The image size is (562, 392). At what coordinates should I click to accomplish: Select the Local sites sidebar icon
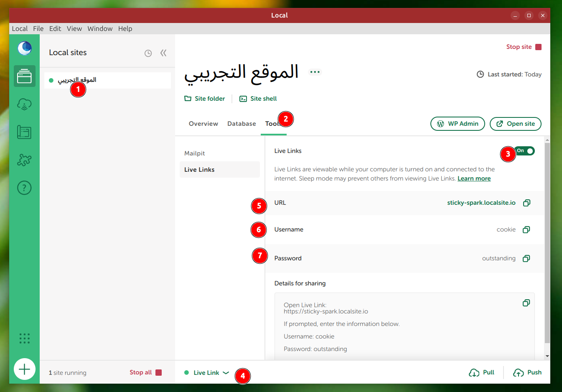click(24, 76)
